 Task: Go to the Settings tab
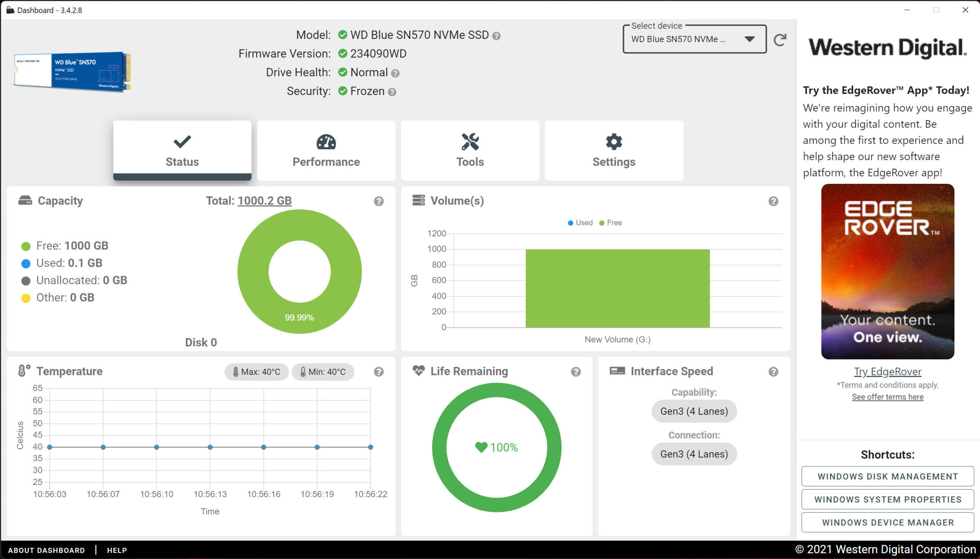[614, 150]
